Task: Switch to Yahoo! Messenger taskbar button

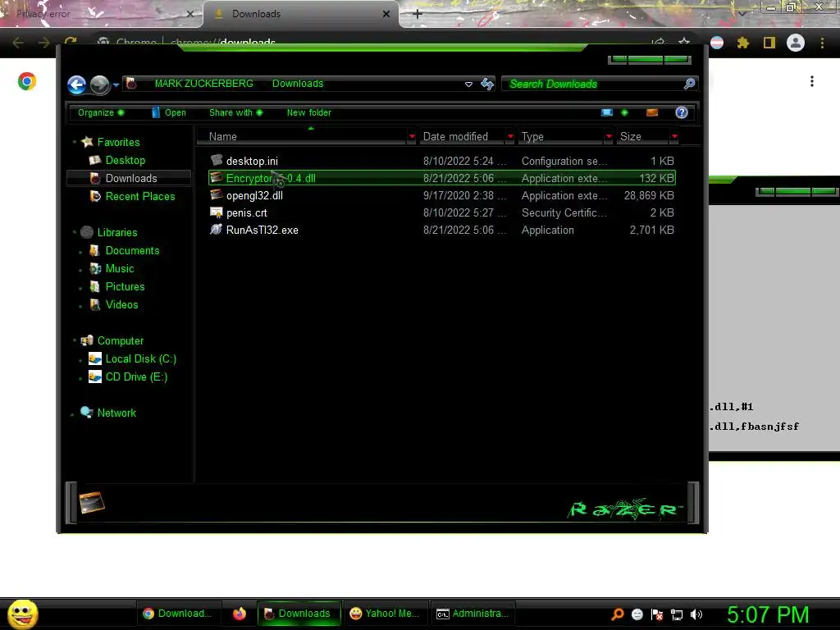Action: 386,614
